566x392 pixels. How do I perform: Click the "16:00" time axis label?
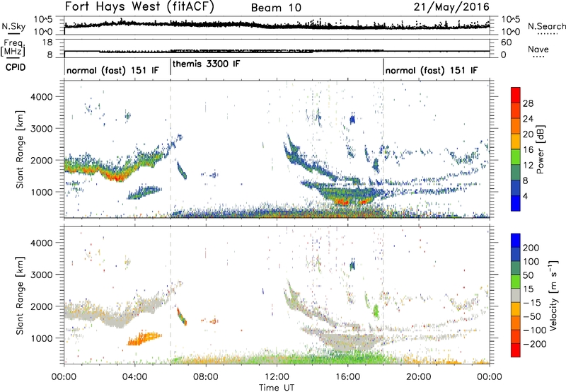[347, 376]
